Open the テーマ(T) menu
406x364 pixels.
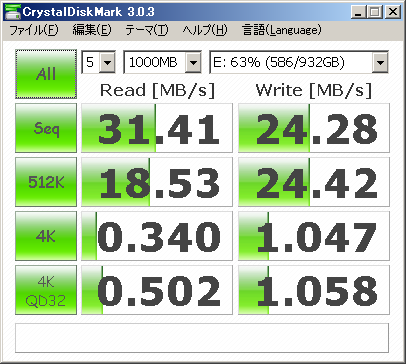click(x=147, y=30)
